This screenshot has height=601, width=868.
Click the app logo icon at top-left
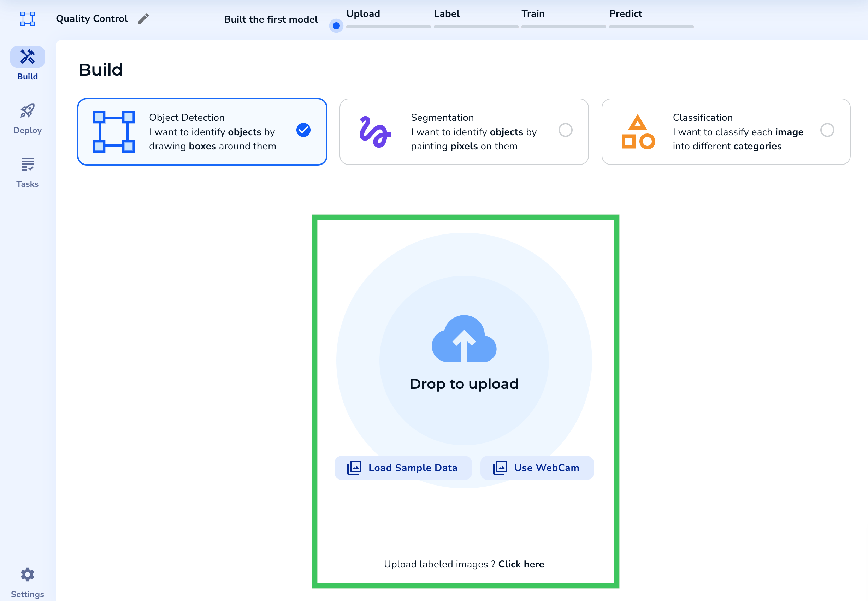coord(28,18)
